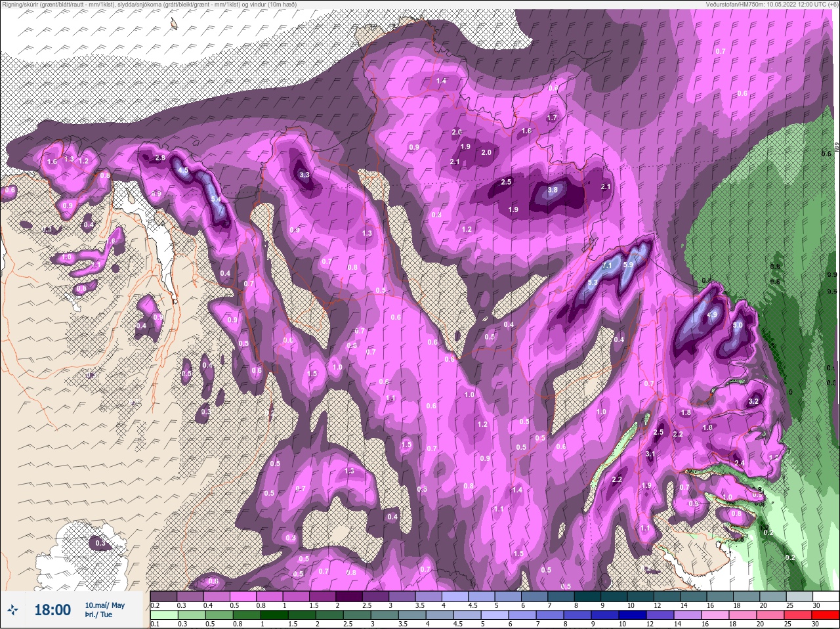Click the 2.4 precipitation value on the map
840x629 pixels.
(x=740, y=463)
